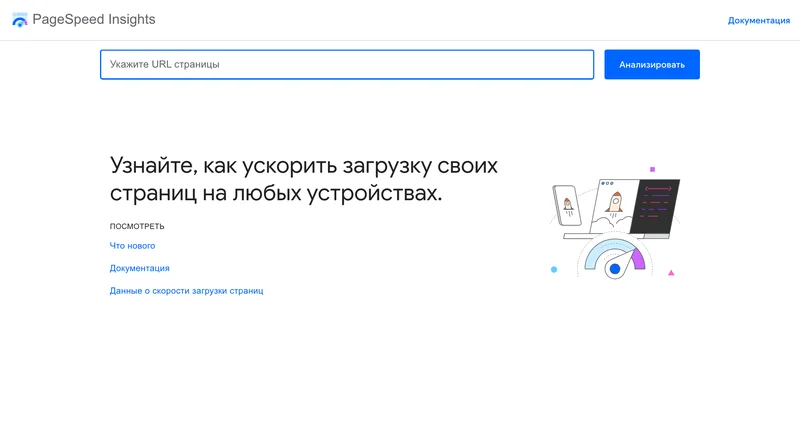Open the Что нового link
Screen dimensions: 800x438
tap(132, 246)
